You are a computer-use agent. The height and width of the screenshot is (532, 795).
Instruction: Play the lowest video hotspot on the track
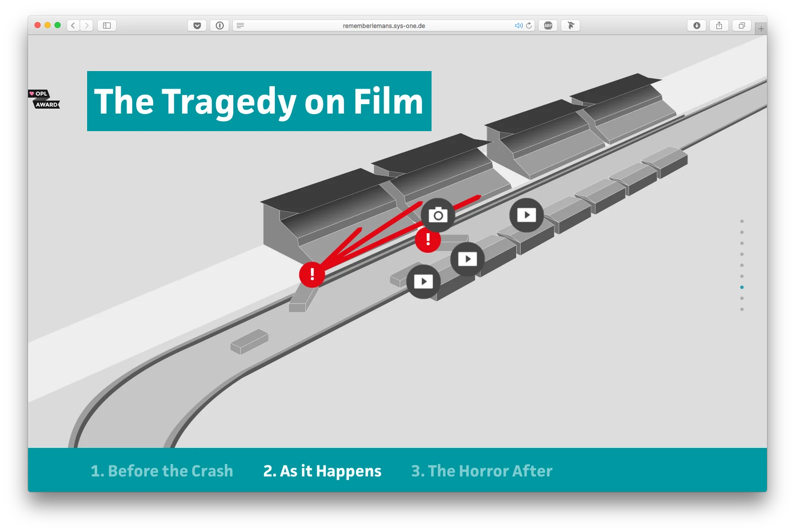[x=423, y=282]
